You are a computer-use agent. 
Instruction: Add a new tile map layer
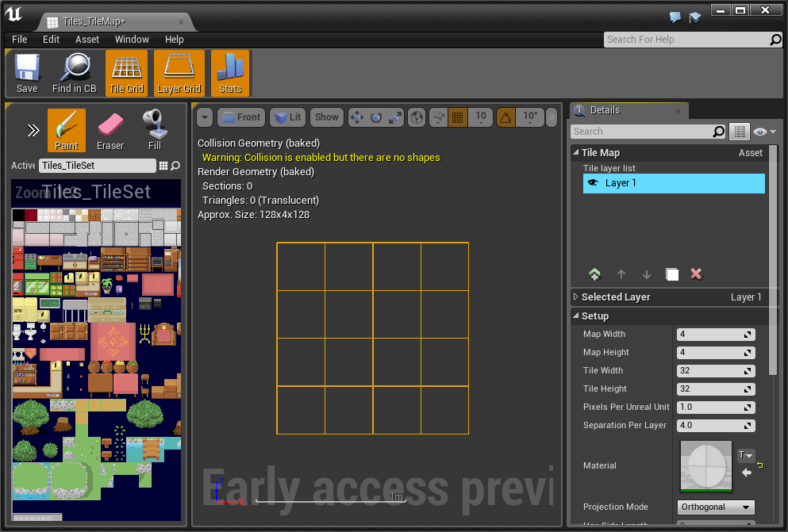pyautogui.click(x=595, y=274)
